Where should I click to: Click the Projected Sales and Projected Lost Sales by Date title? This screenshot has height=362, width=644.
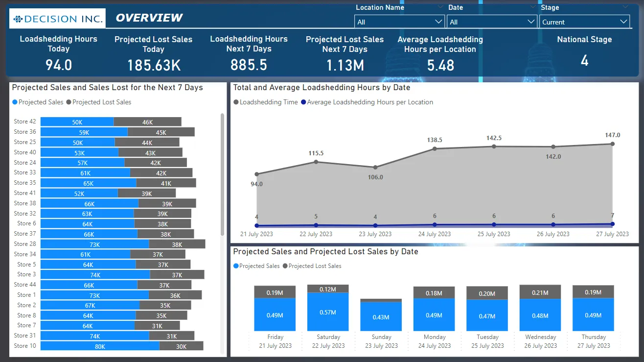pyautogui.click(x=325, y=252)
